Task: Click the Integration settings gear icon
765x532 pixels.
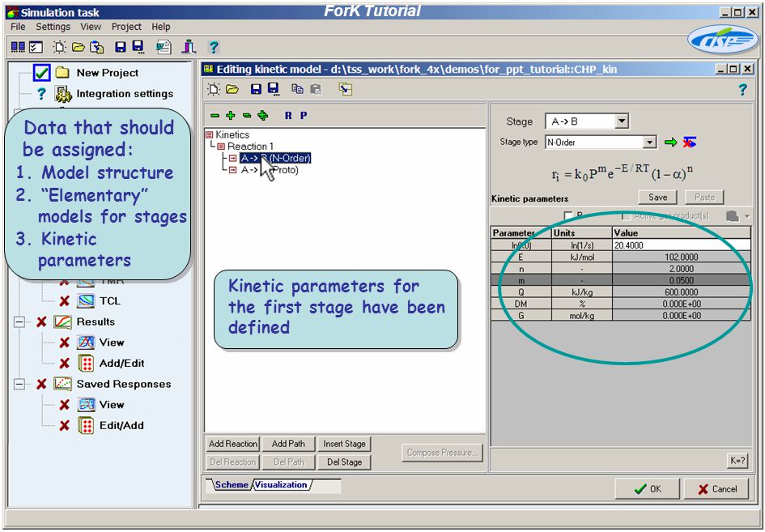Action: tap(63, 94)
